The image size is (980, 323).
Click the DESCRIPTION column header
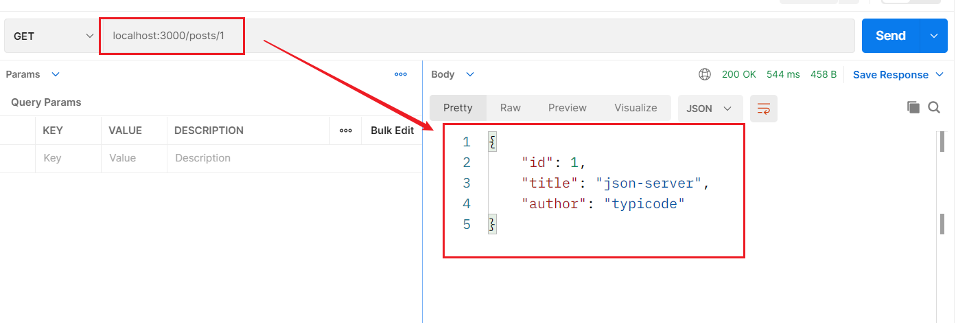(x=209, y=130)
